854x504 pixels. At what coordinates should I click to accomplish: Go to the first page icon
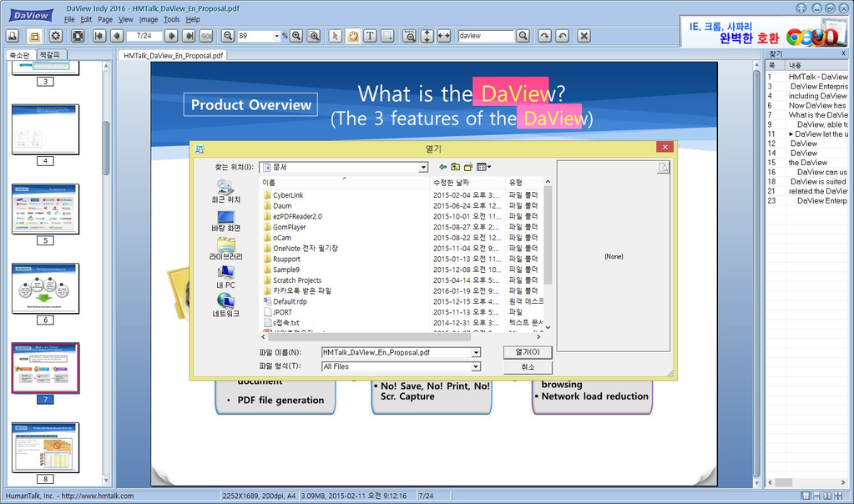click(x=99, y=36)
